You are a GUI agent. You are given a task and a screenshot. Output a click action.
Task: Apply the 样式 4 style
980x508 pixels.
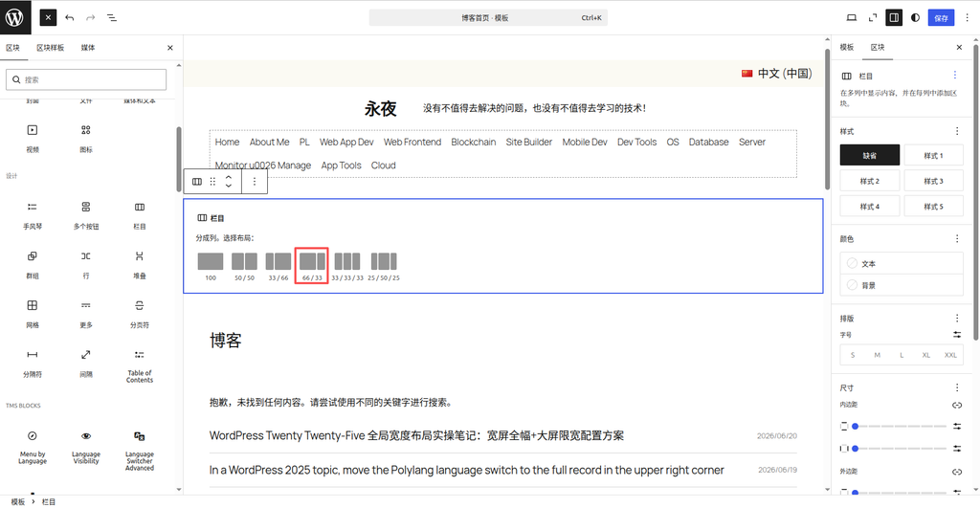click(869, 207)
